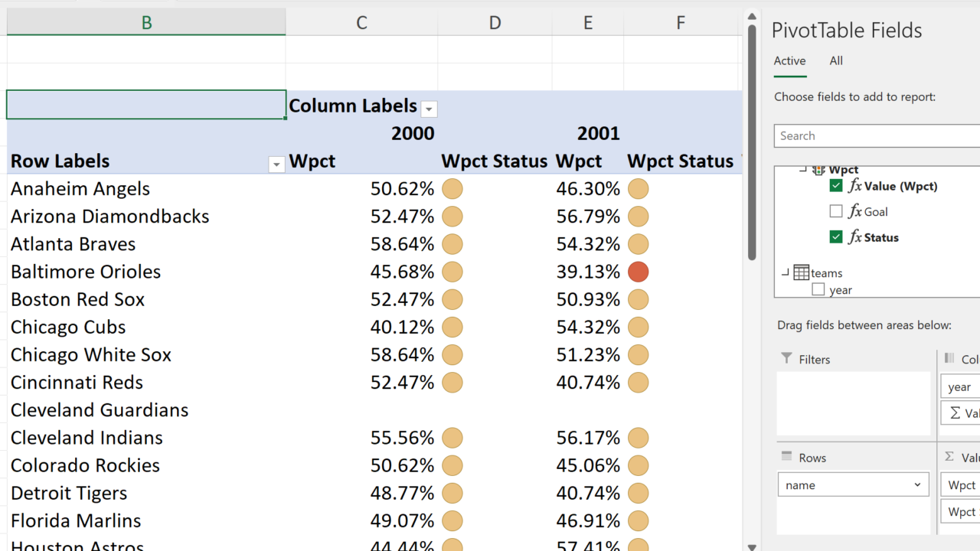Click the Rows area icon
The image size is (980, 551).
786,457
